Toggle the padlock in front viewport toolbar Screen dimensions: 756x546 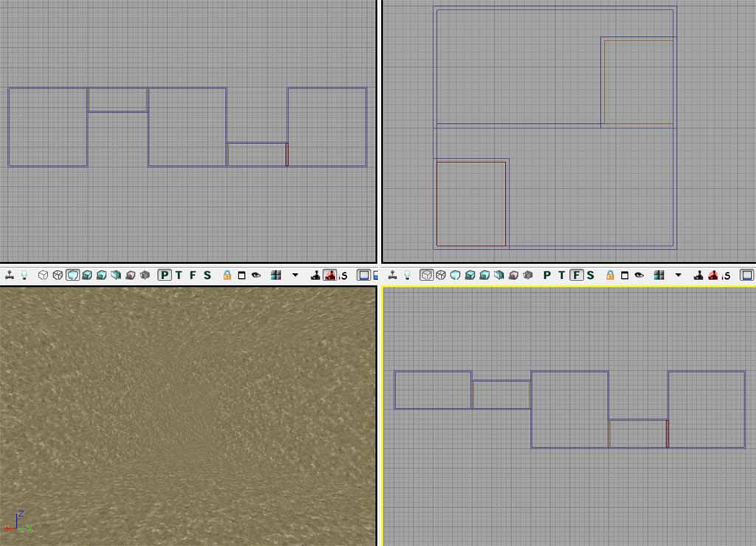pyautogui.click(x=611, y=275)
